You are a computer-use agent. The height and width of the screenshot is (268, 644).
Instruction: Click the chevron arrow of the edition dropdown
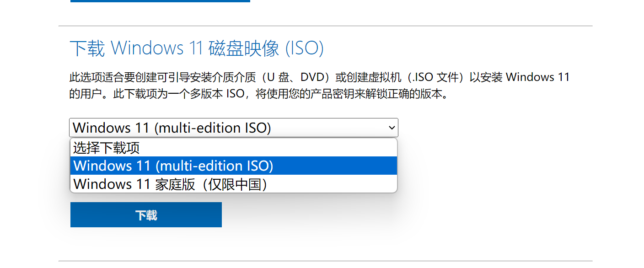(392, 128)
